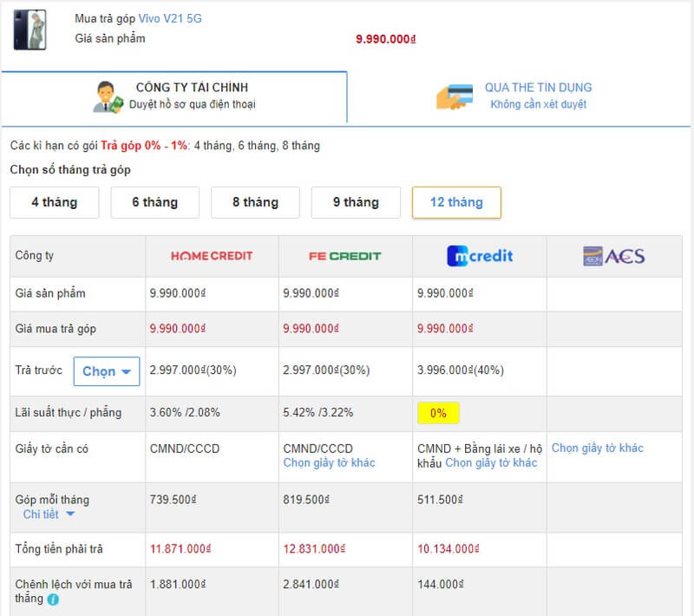Image resolution: width=694 pixels, height=616 pixels.
Task: Select the Công ty tài chính tab
Action: click(x=174, y=96)
